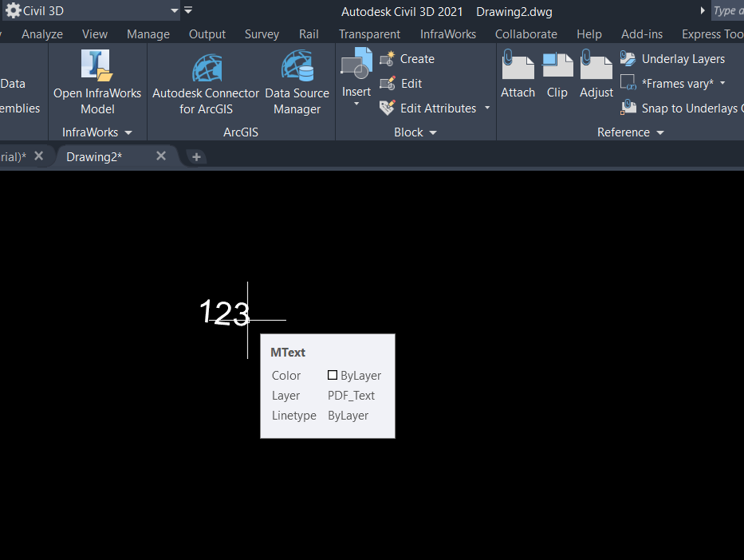Screen dimensions: 744x560
Task: Click the Open InfraWorks Model icon
Action: (x=97, y=65)
